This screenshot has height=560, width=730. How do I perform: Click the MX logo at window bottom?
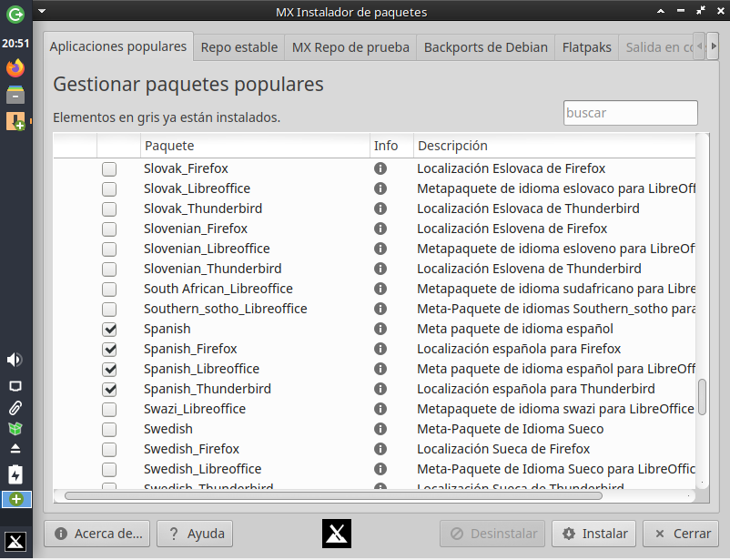coord(337,534)
